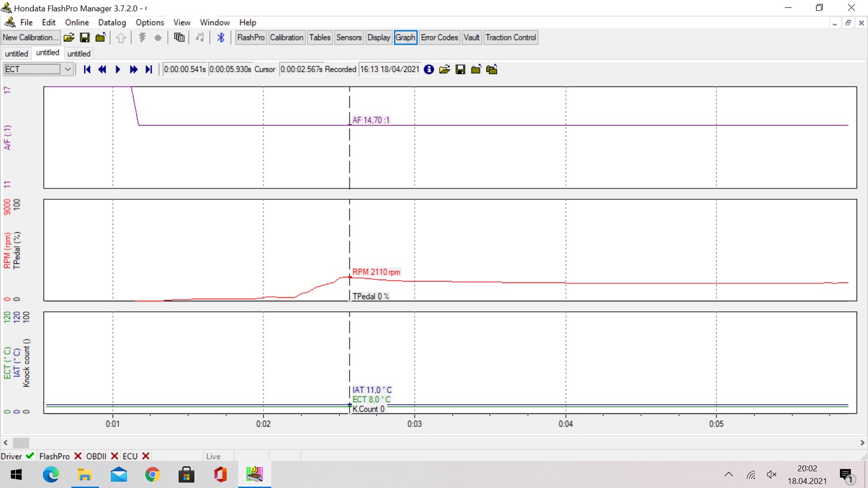Toggle the Graph view button
The height and width of the screenshot is (488, 868).
pyautogui.click(x=405, y=37)
